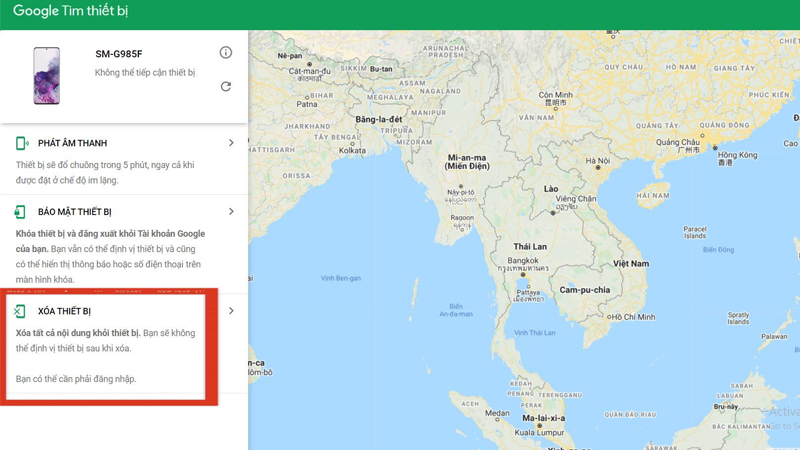Click Hải Nam island label on map
The image size is (800, 450).
coord(653,195)
